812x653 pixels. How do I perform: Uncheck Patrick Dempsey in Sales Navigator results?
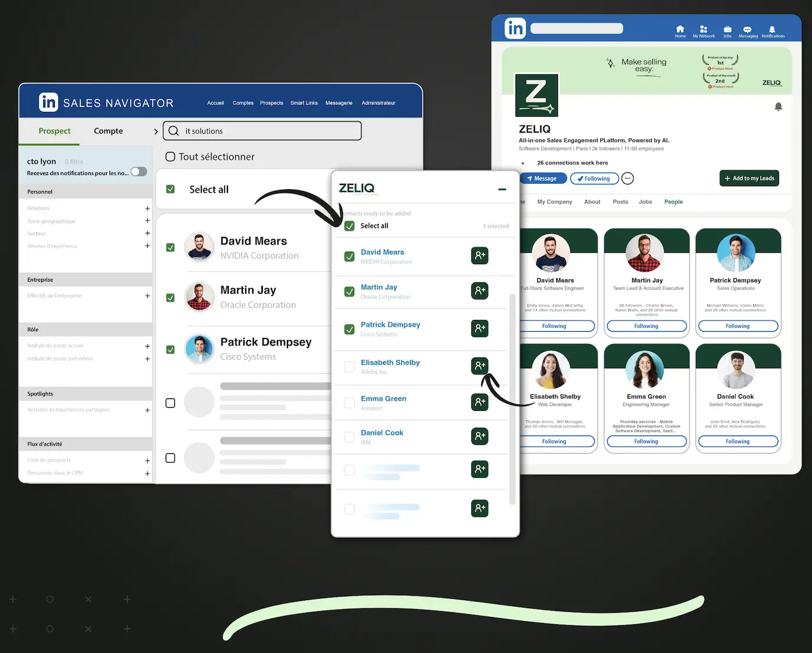(170, 349)
